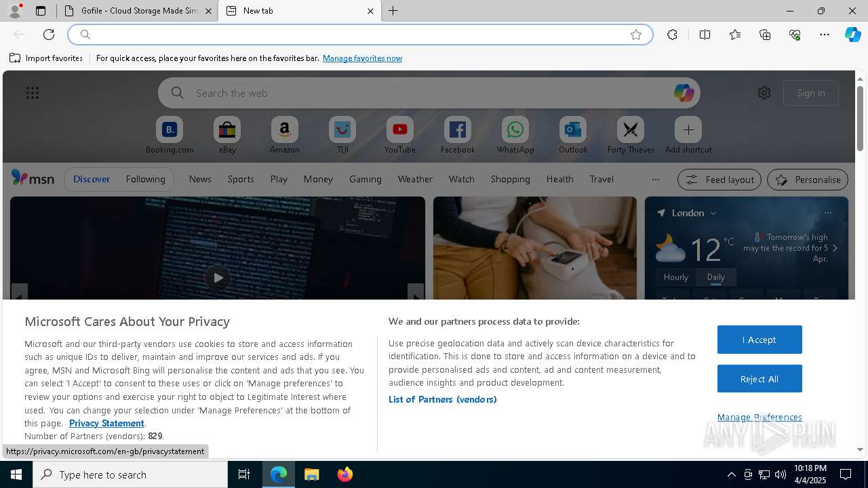Toggle split screen view
Viewport: 868px width, 488px height.
point(705,35)
